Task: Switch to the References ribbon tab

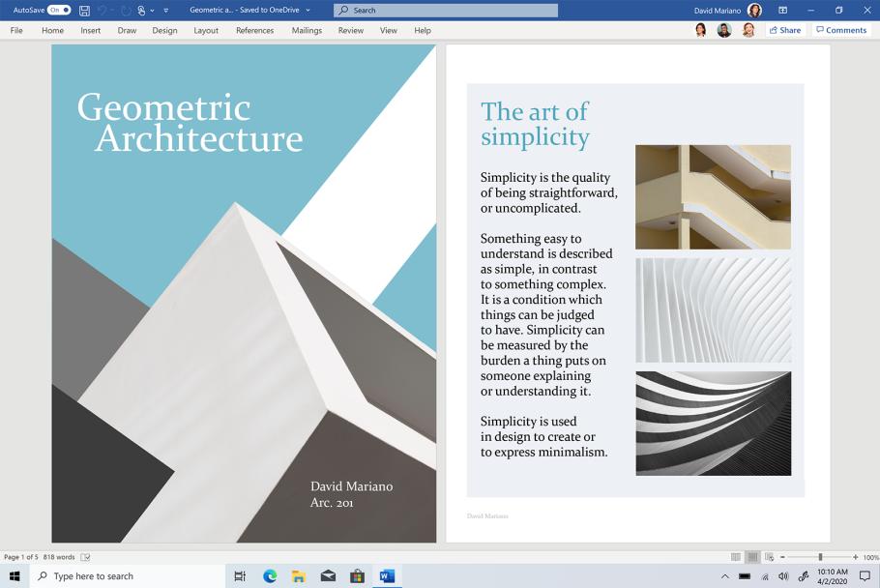Action: pyautogui.click(x=254, y=30)
